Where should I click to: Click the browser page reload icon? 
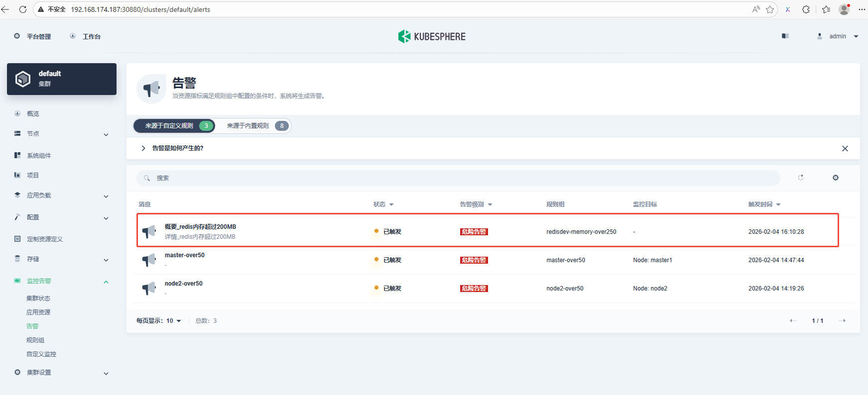pyautogui.click(x=23, y=9)
